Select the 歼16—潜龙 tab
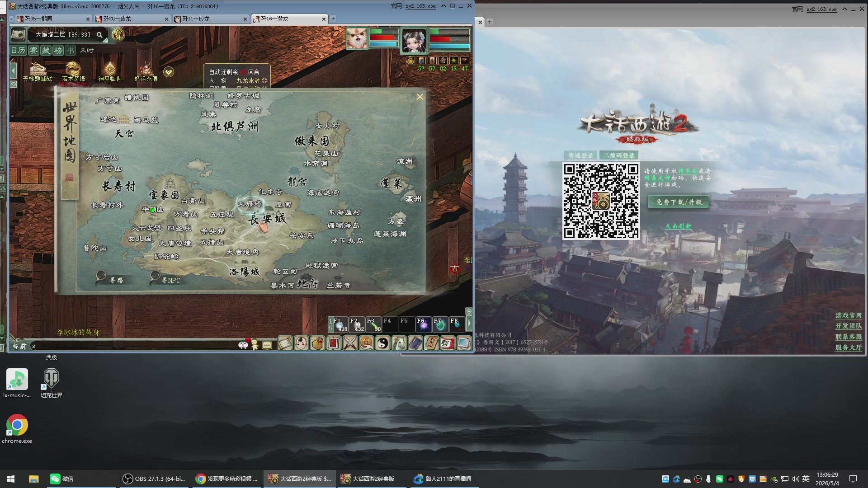This screenshot has height=488, width=868. tap(289, 19)
